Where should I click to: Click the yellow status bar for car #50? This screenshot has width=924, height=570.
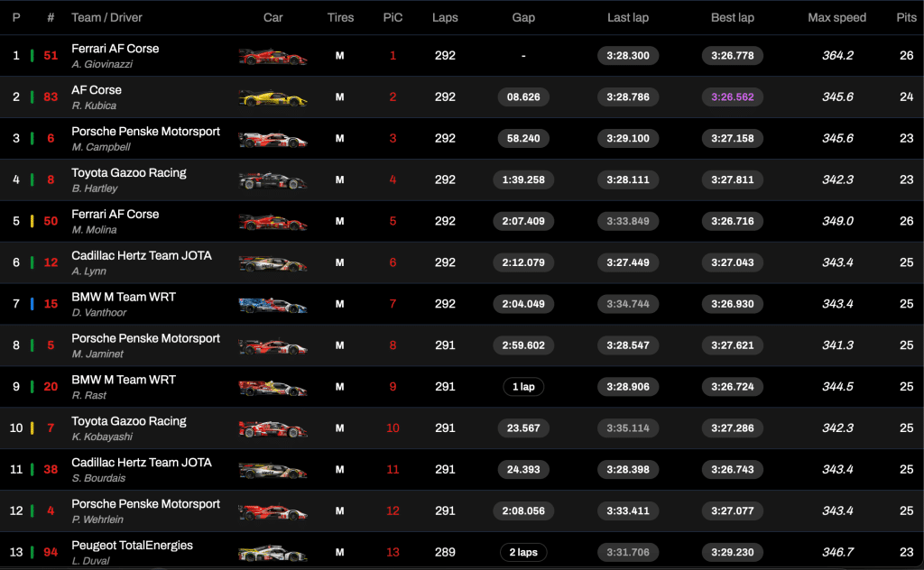pyautogui.click(x=32, y=221)
